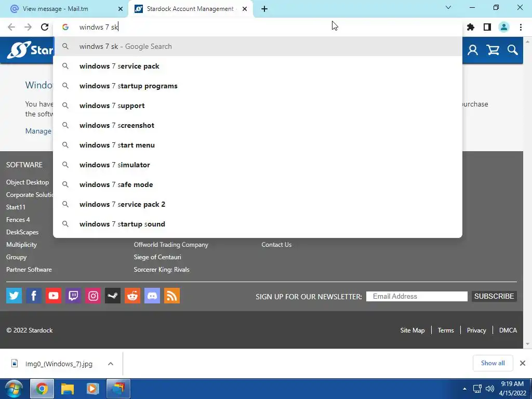Open File Explorer from the taskbar
Viewport: 532px width, 399px height.
(67, 389)
